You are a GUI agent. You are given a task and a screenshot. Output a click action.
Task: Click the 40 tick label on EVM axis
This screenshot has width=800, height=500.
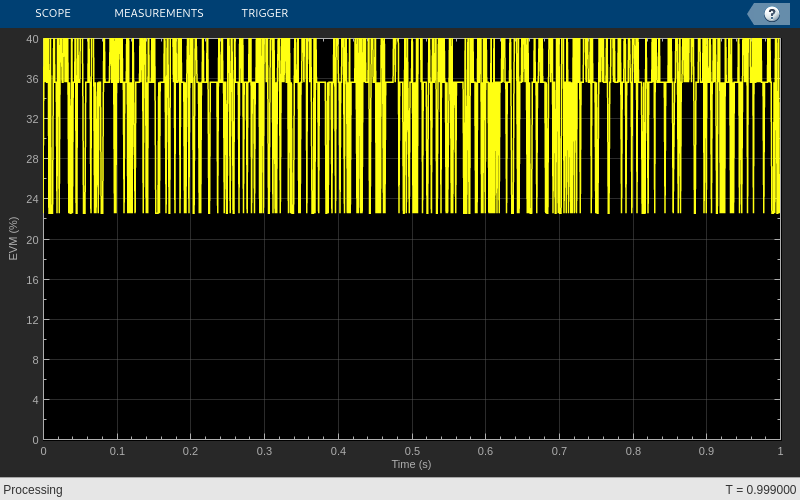pos(32,39)
